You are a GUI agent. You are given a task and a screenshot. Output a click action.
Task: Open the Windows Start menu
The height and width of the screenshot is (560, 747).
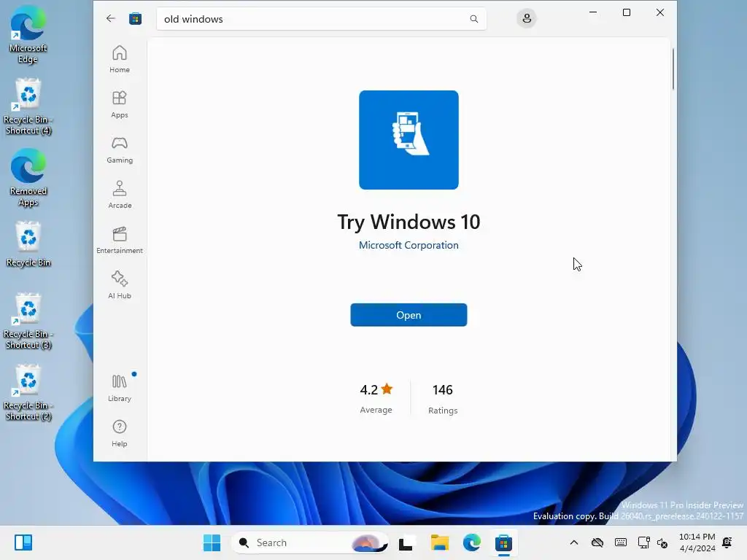click(212, 542)
